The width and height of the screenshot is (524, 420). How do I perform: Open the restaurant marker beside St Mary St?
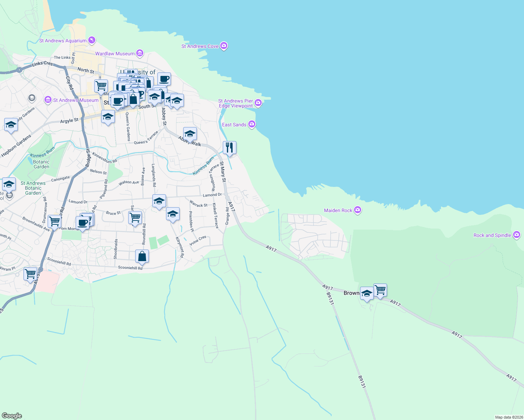pyautogui.click(x=229, y=148)
